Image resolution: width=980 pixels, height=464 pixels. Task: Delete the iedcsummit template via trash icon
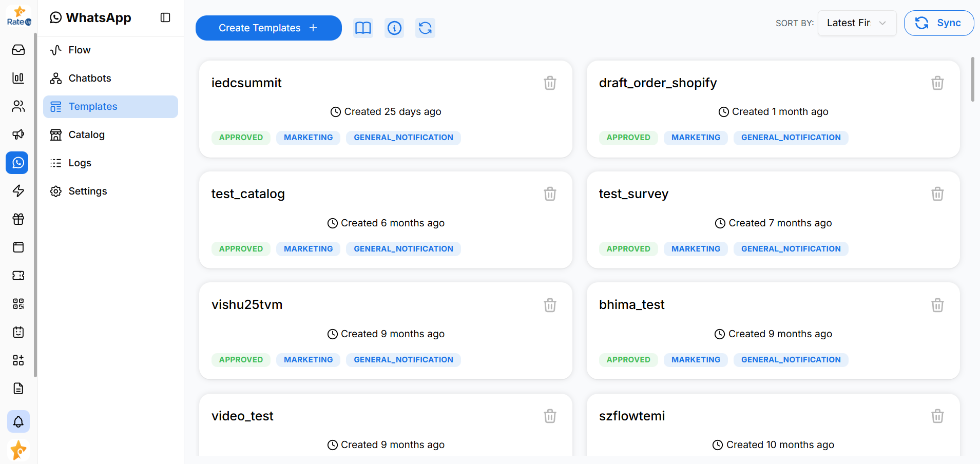pos(550,83)
